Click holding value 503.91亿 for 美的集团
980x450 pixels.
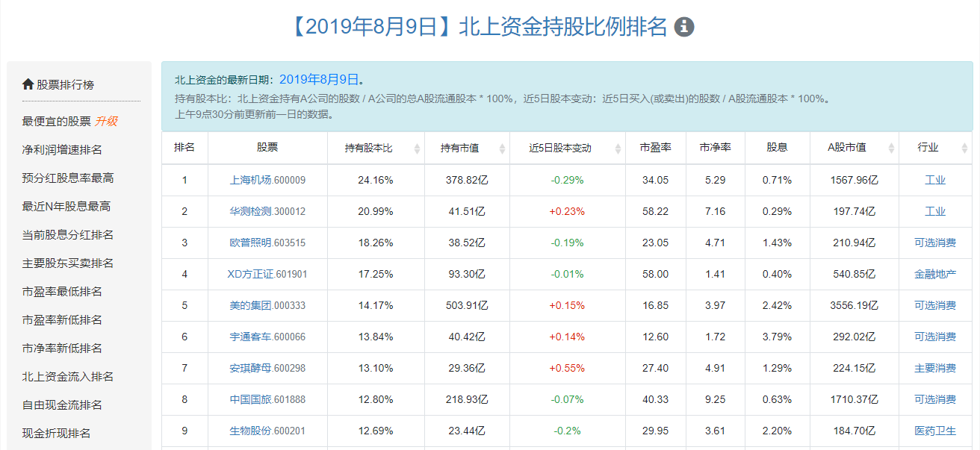(x=466, y=305)
